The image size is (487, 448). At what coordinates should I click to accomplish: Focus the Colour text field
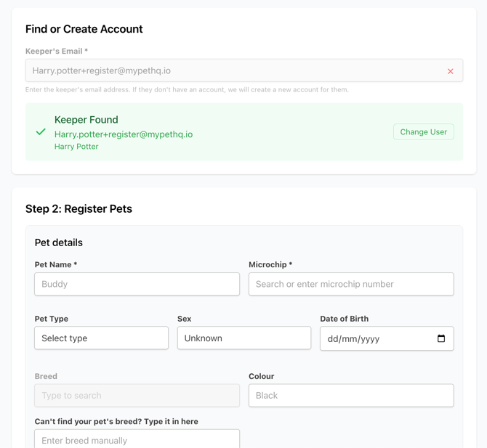click(351, 396)
